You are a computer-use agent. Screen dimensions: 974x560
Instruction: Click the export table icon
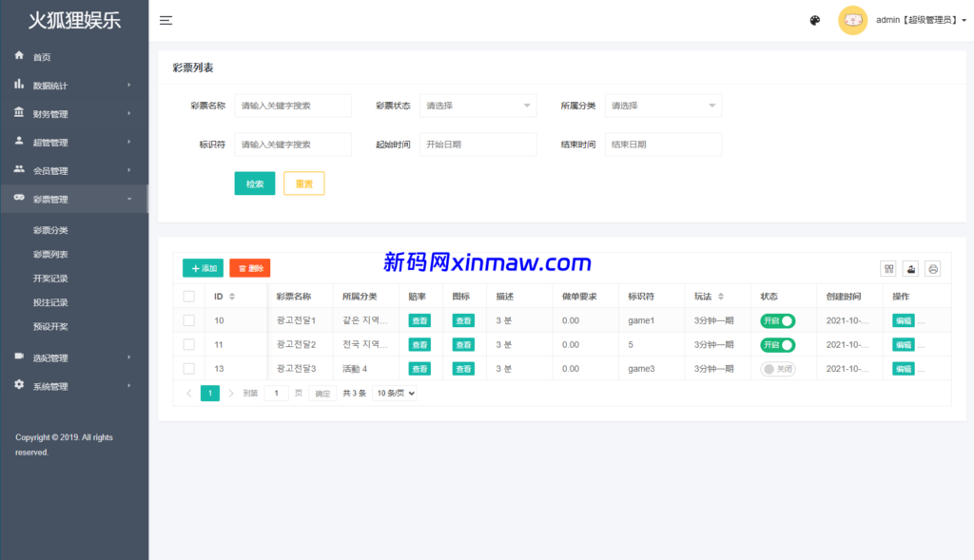pyautogui.click(x=911, y=269)
